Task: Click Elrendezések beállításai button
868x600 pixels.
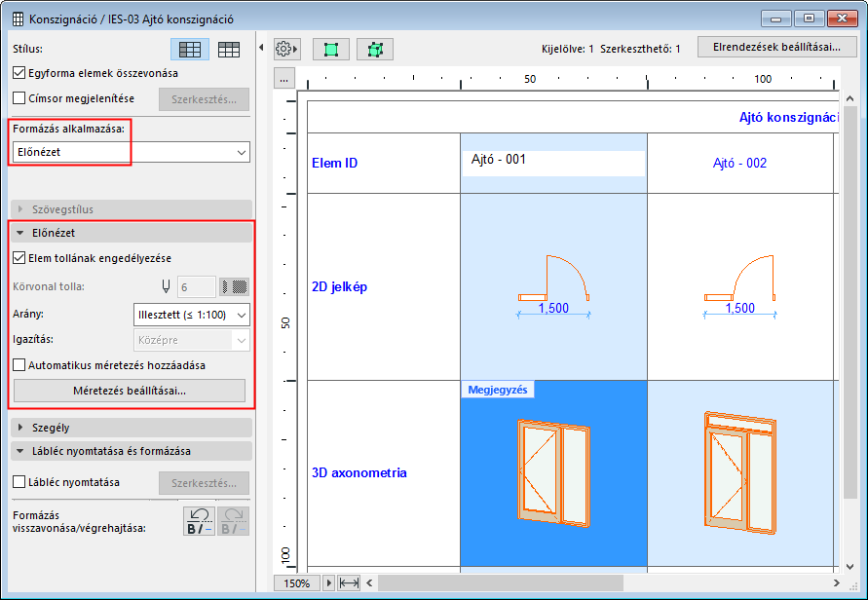Action: (776, 47)
